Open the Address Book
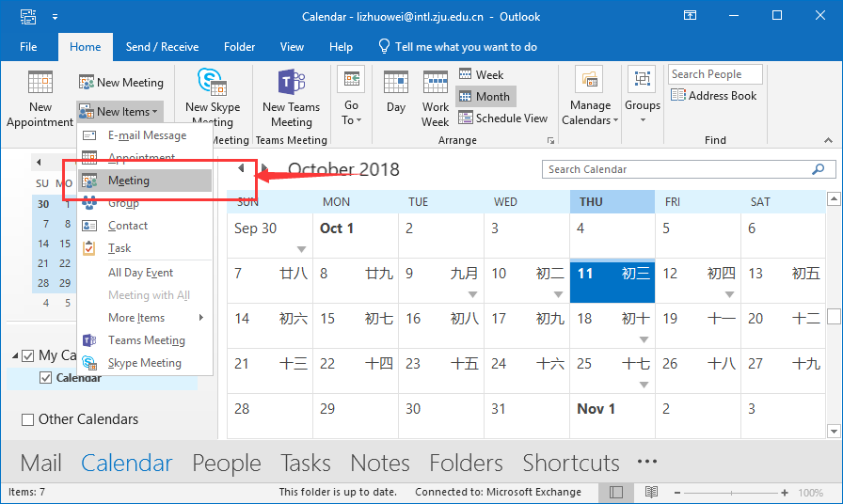Screen dimensions: 843x504 click(x=713, y=95)
